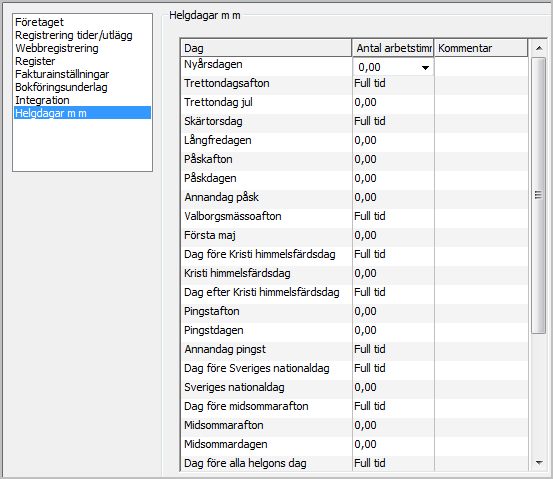Viewport: 553px width, 479px height.
Task: Click the Kommentar cell for Nyårsdagen
Action: (x=481, y=66)
